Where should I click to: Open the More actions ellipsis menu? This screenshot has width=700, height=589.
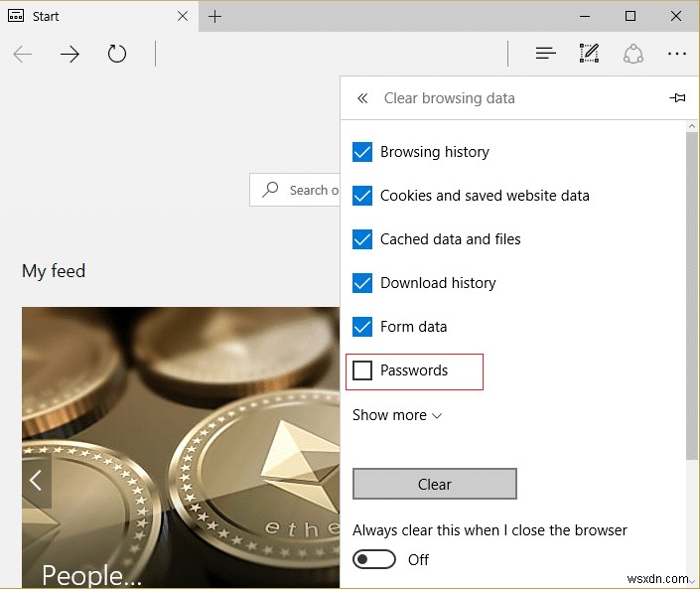[x=677, y=54]
